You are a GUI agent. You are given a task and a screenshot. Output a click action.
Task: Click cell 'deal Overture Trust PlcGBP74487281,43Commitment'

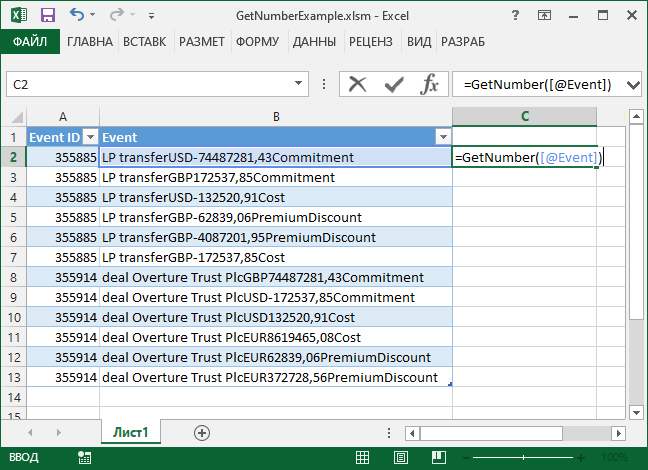276,277
